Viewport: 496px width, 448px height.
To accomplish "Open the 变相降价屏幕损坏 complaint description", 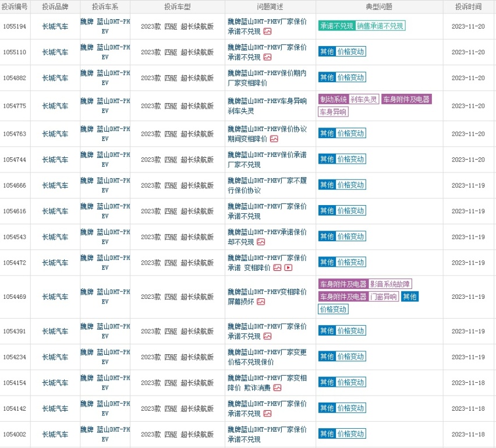I will click(x=267, y=297).
